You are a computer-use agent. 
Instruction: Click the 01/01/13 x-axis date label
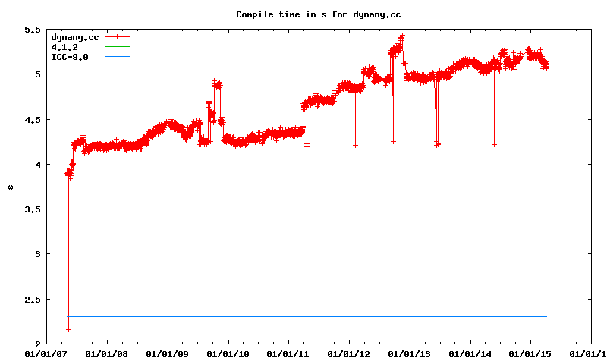pos(410,353)
